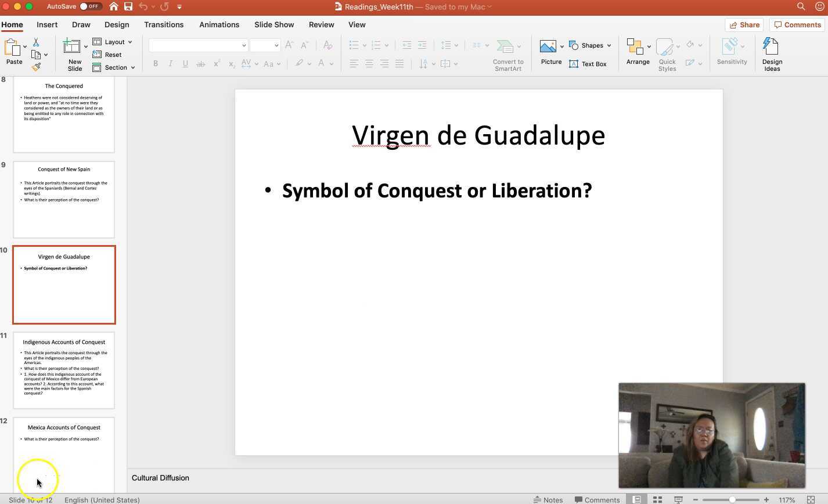Insert a Text Box

[x=588, y=64]
